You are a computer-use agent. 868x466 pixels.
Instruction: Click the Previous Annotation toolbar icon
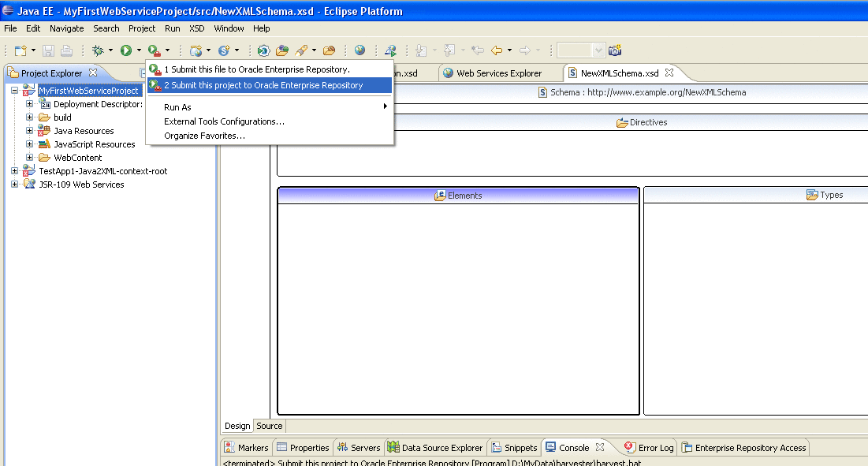(449, 51)
